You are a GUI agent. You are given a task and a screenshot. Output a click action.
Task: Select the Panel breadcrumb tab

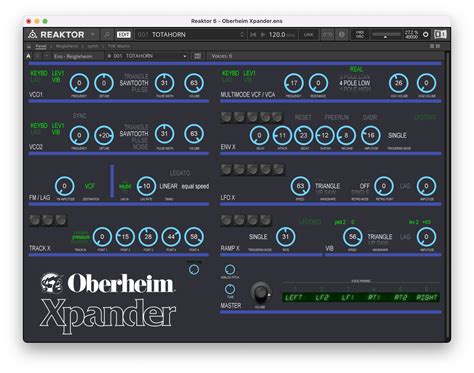coord(41,46)
